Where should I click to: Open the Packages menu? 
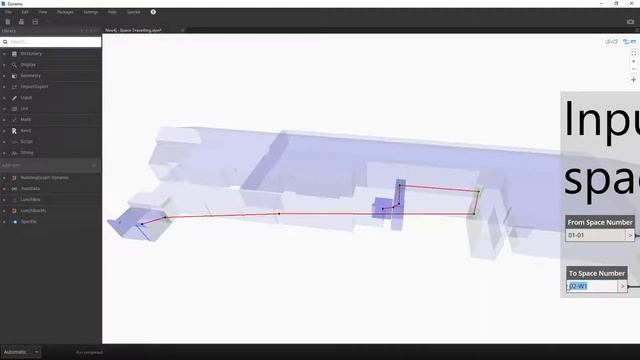[65, 12]
